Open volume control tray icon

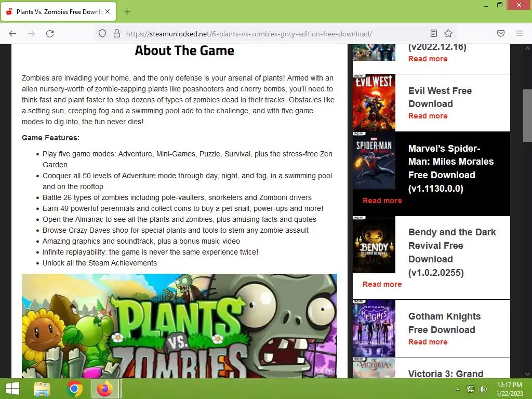[x=483, y=389]
